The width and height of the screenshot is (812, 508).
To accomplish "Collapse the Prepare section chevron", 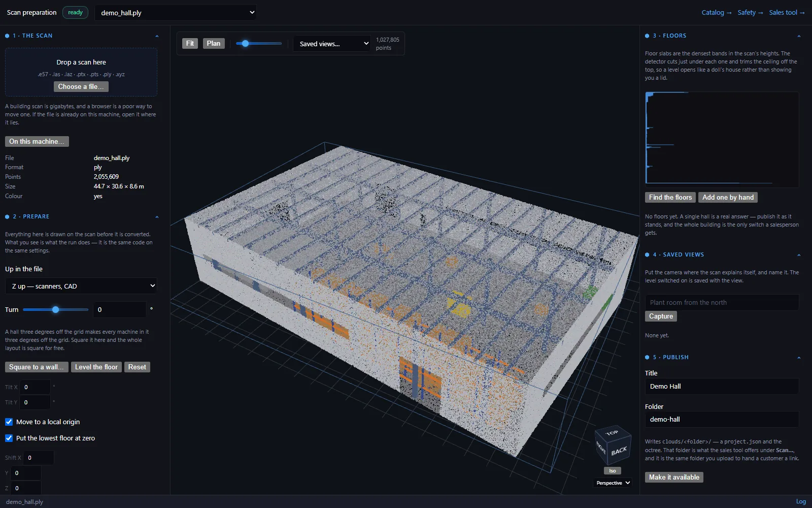I will pyautogui.click(x=157, y=217).
